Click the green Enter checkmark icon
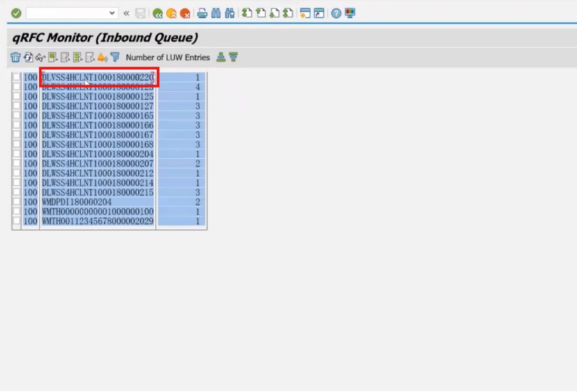 (x=16, y=14)
